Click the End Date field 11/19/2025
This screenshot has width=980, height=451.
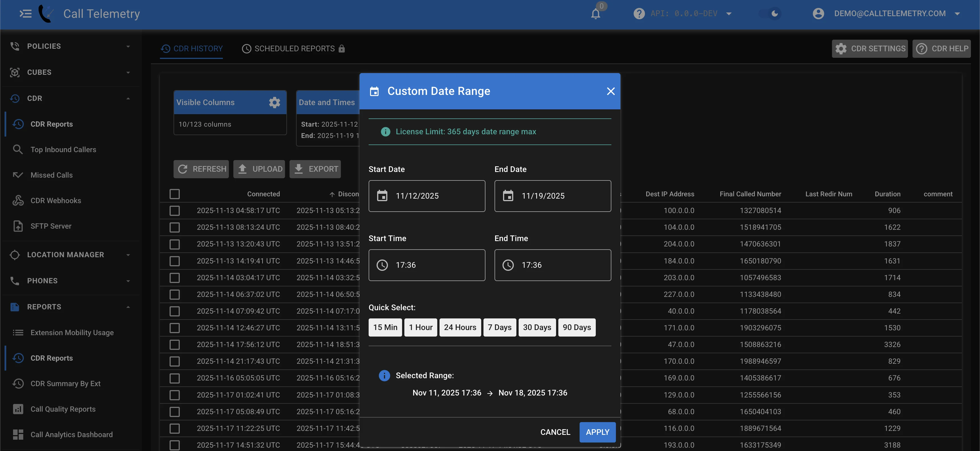[x=553, y=196]
